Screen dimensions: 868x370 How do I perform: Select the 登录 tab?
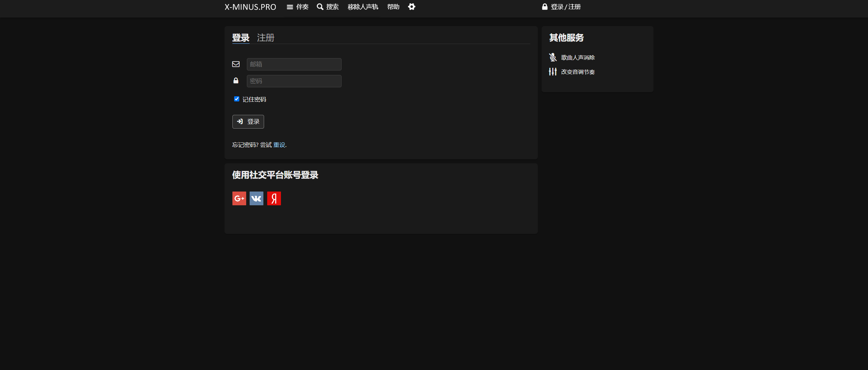[240, 37]
